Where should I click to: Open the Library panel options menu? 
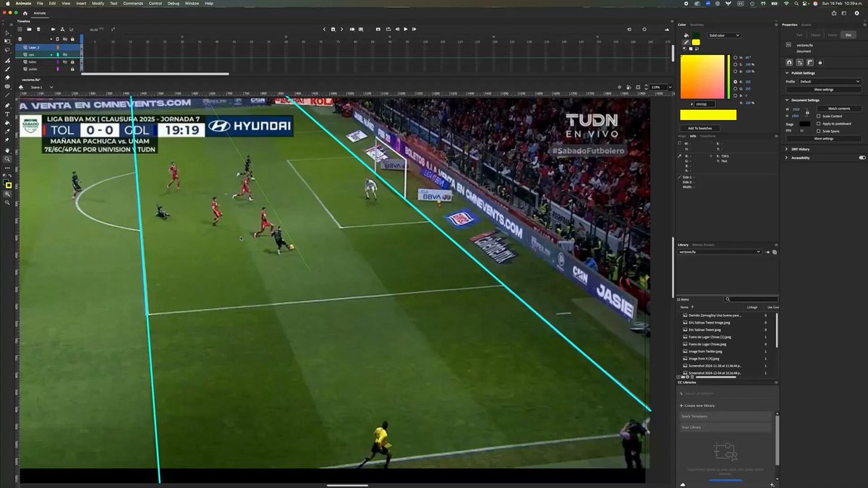(776, 244)
